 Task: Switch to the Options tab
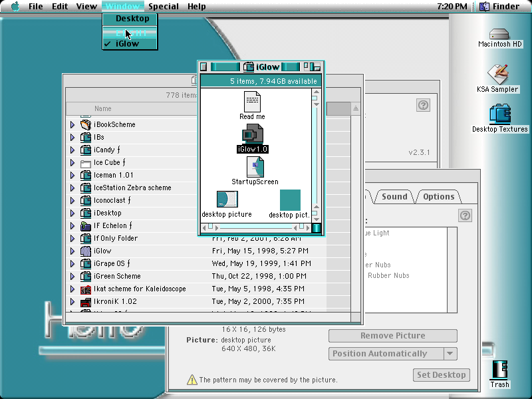point(438,197)
